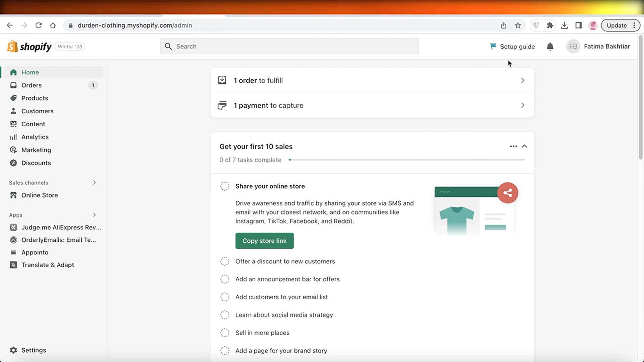Click the browser address bar URL
The width and height of the screenshot is (644, 362).
tap(135, 25)
